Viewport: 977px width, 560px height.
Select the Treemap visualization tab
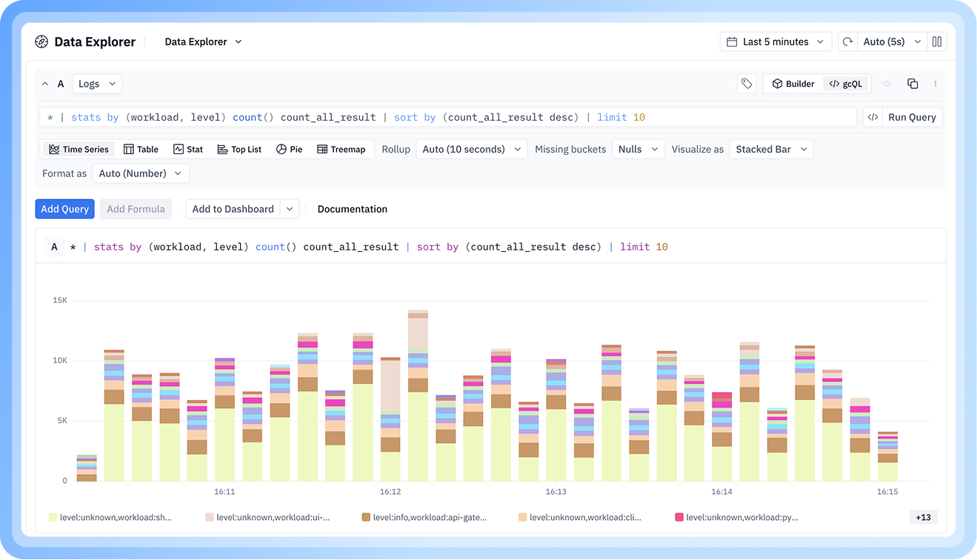coord(341,149)
